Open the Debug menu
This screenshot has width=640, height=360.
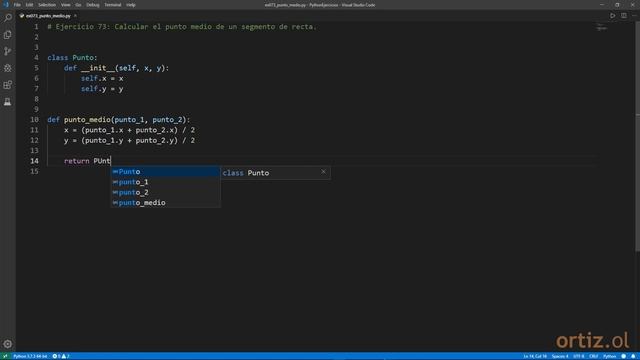click(93, 5)
